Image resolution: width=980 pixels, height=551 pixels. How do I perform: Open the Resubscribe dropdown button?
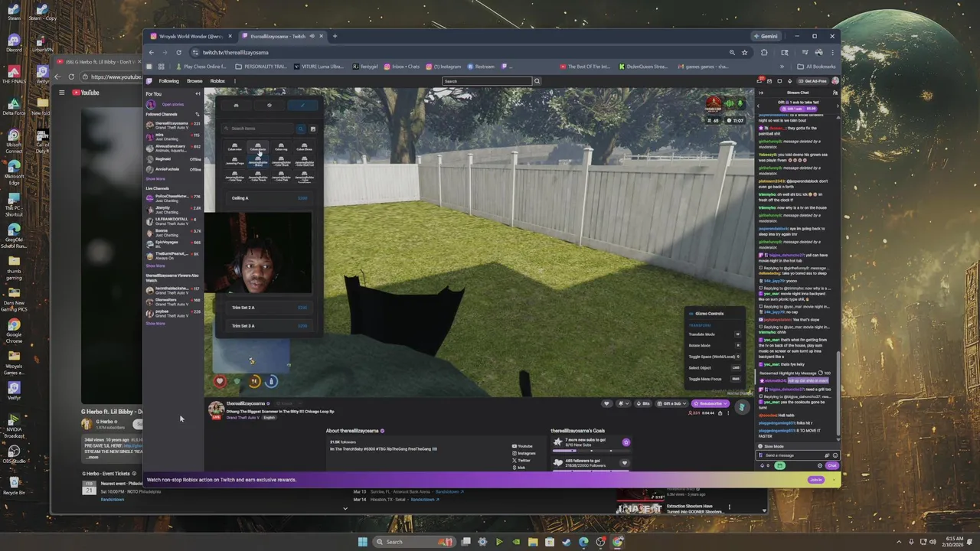[x=710, y=403]
